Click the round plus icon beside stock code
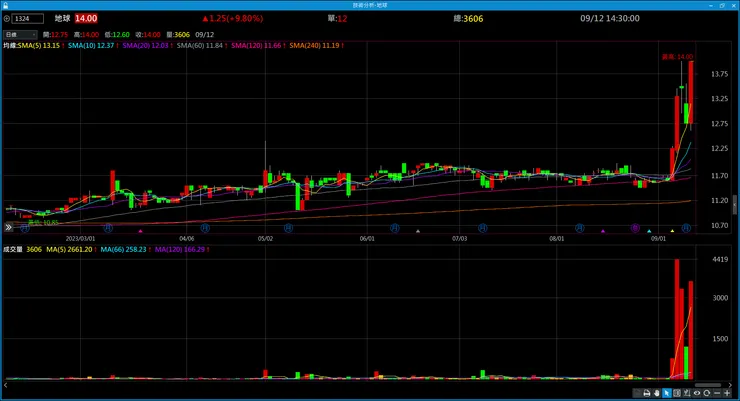Viewport: 740px width, 401px height. click(7, 19)
